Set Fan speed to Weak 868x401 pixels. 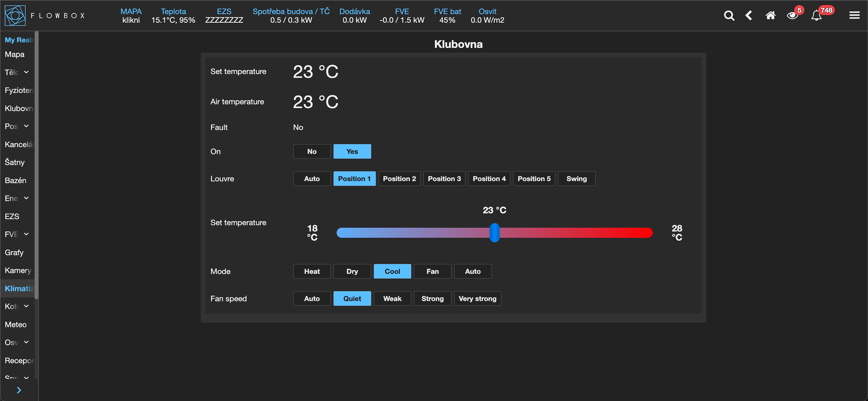tap(392, 299)
